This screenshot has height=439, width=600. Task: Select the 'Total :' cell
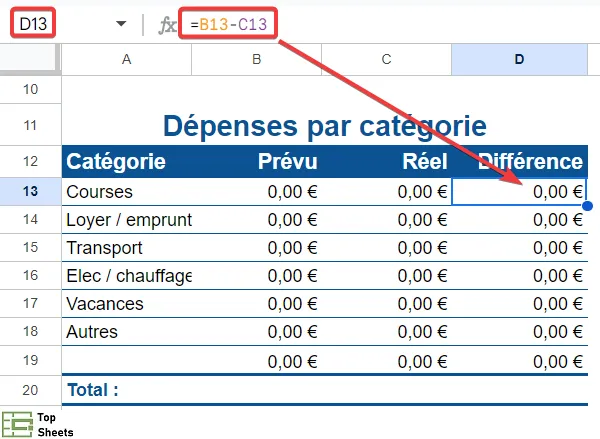127,390
